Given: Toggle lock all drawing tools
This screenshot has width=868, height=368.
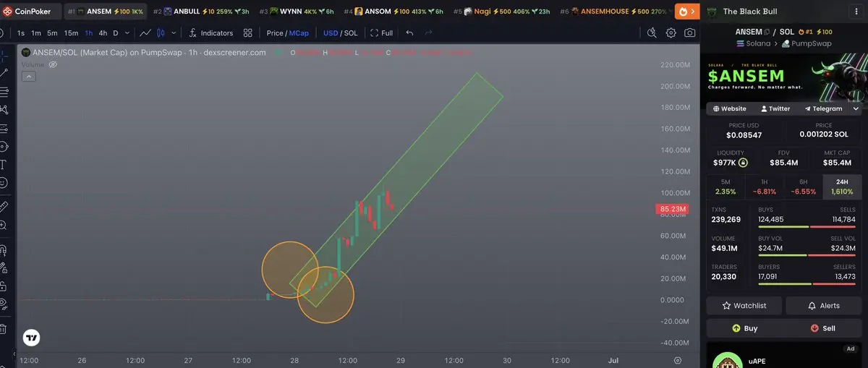Looking at the screenshot, I should [4, 287].
